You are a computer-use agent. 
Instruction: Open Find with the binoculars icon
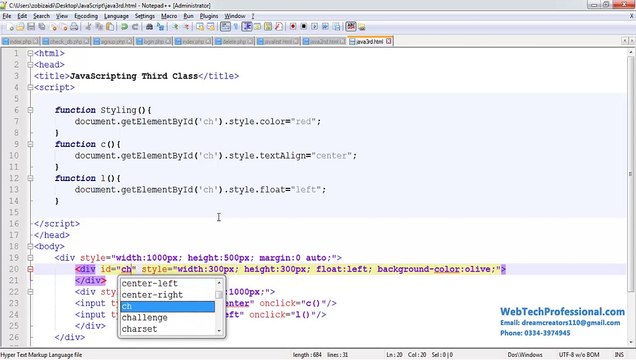tap(149, 27)
